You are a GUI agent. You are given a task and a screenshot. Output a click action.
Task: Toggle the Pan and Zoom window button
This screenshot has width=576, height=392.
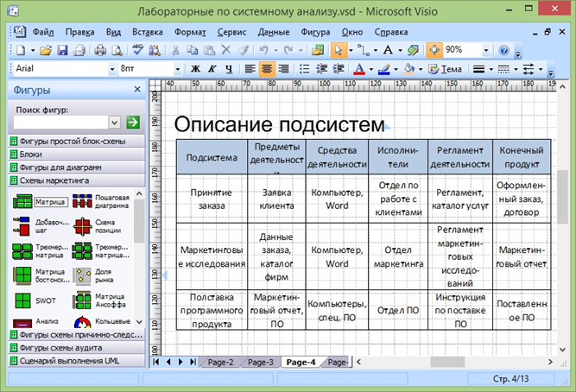click(x=434, y=50)
